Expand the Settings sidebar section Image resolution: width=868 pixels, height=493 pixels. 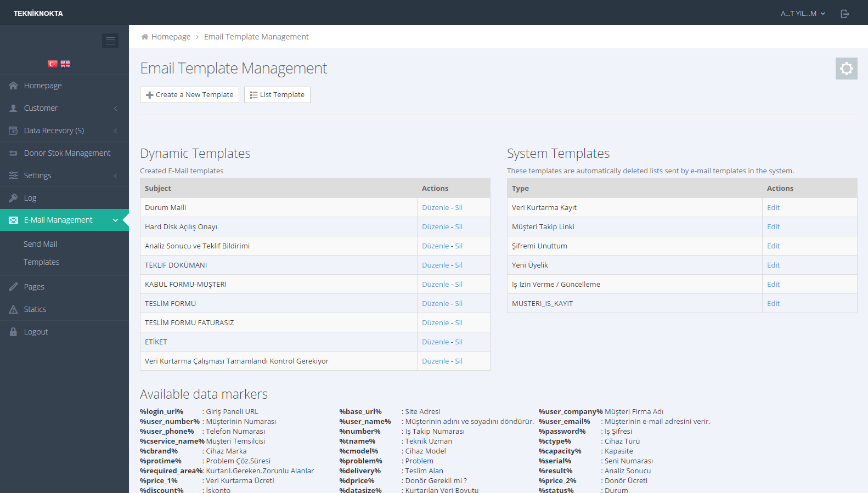click(37, 175)
